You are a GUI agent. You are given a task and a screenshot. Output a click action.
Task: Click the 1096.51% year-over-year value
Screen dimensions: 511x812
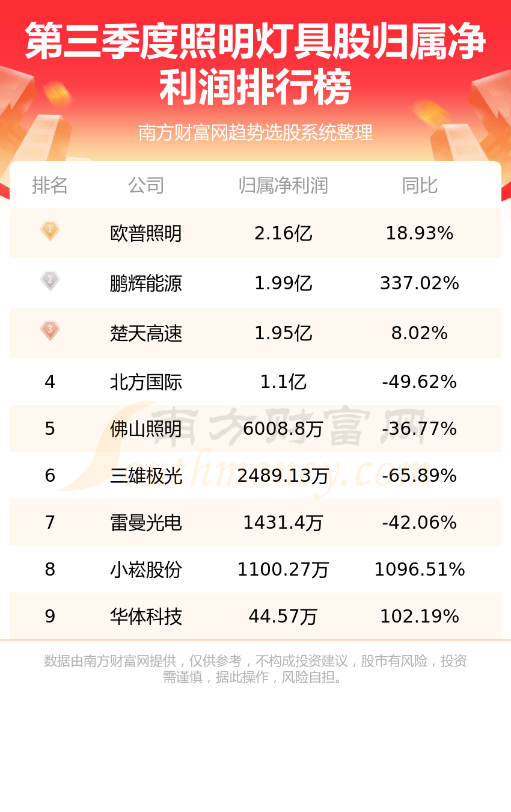(x=420, y=570)
